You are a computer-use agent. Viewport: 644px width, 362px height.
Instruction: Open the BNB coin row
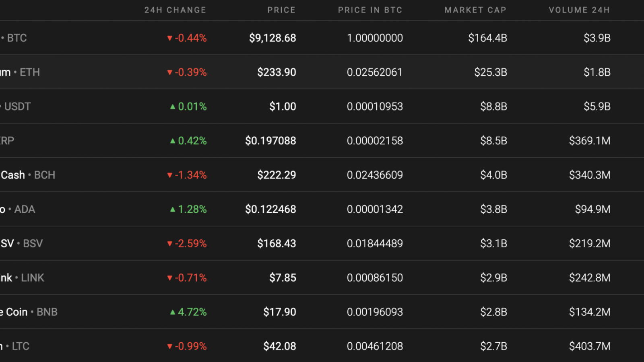(x=322, y=311)
